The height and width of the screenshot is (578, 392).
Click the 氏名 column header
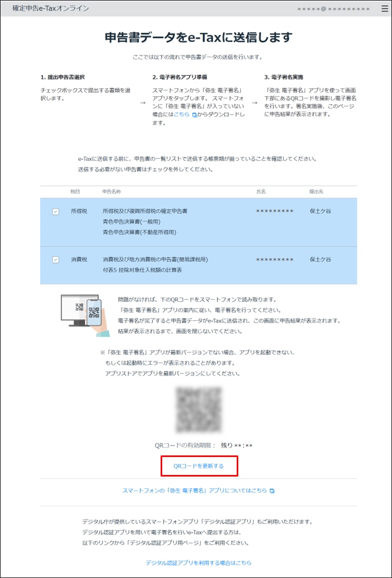(x=261, y=192)
